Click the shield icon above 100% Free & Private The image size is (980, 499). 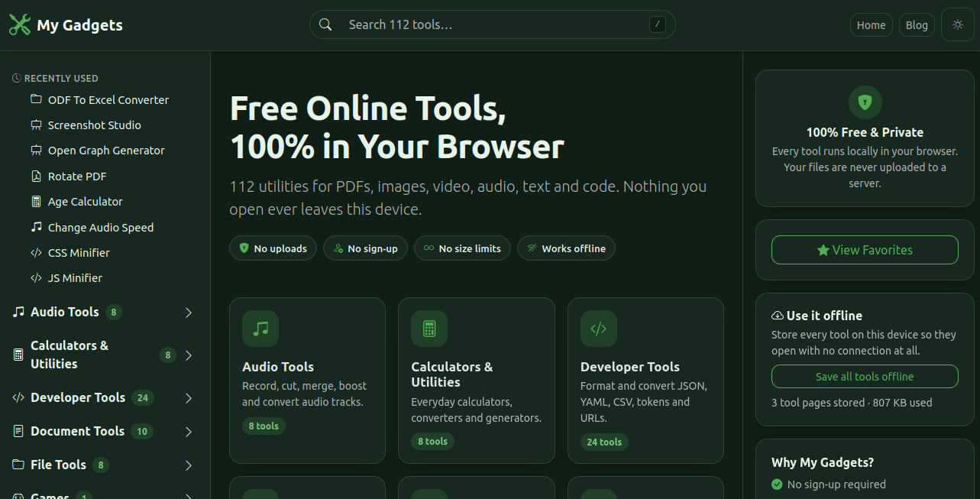865,102
